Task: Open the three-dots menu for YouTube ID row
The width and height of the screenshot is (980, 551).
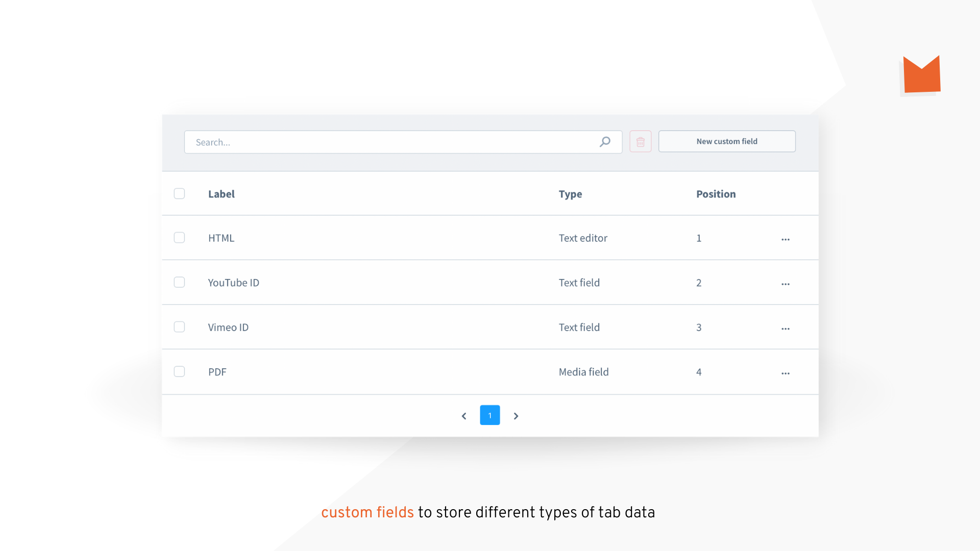Action: point(786,284)
